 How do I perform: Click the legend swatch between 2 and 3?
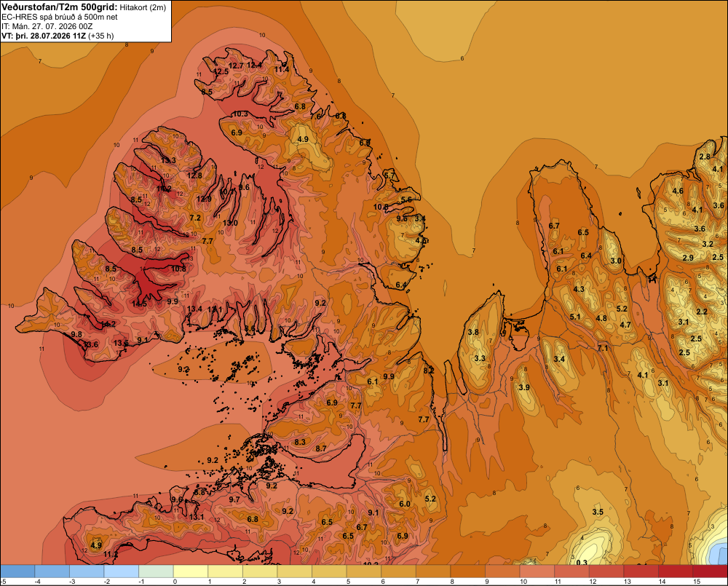tap(260, 571)
